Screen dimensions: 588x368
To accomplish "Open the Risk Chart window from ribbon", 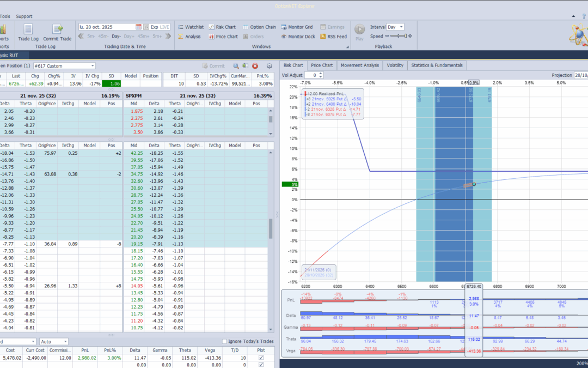I will tap(222, 27).
